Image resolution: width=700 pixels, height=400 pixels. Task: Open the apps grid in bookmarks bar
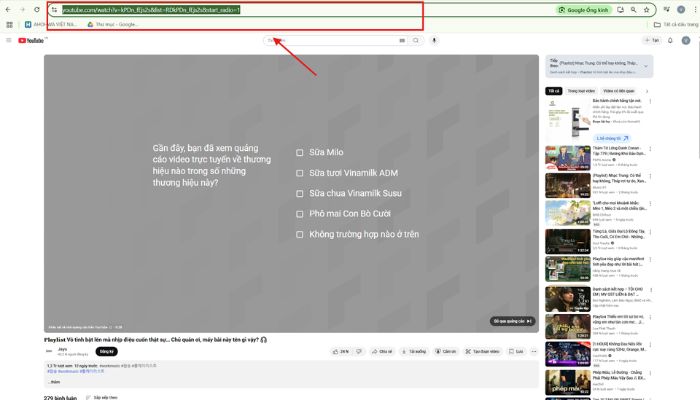[9, 25]
